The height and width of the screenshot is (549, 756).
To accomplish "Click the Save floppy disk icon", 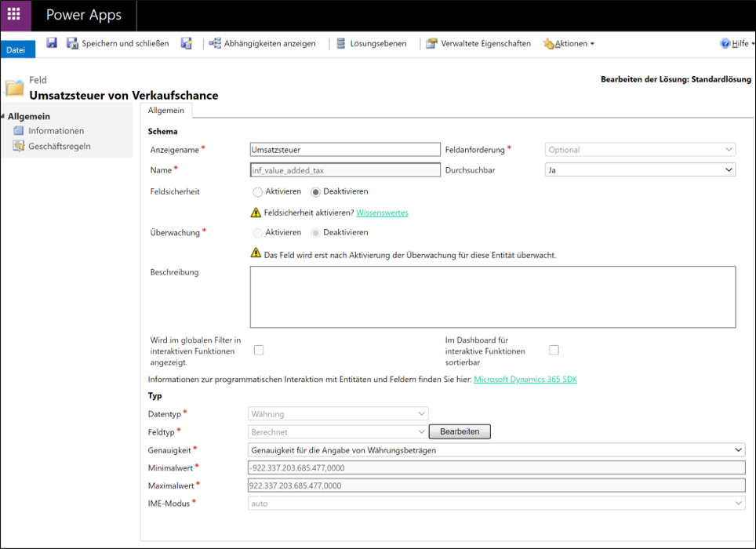I will (x=52, y=43).
